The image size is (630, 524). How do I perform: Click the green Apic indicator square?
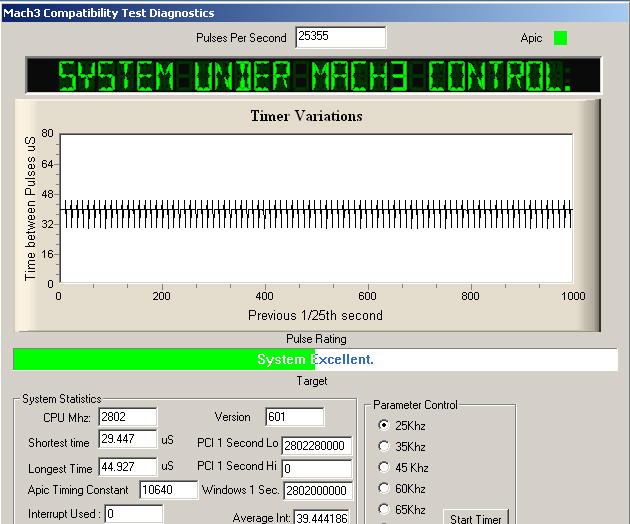pos(560,38)
